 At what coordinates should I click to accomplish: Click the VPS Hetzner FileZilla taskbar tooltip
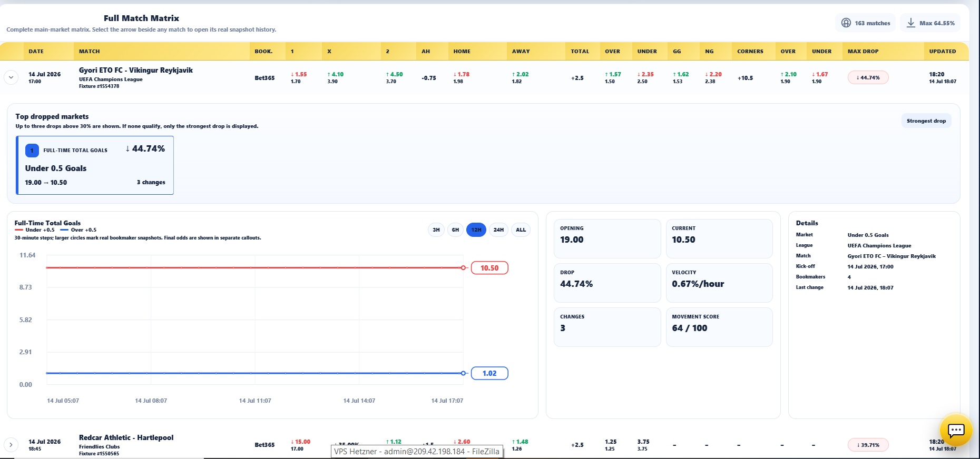[x=417, y=452]
